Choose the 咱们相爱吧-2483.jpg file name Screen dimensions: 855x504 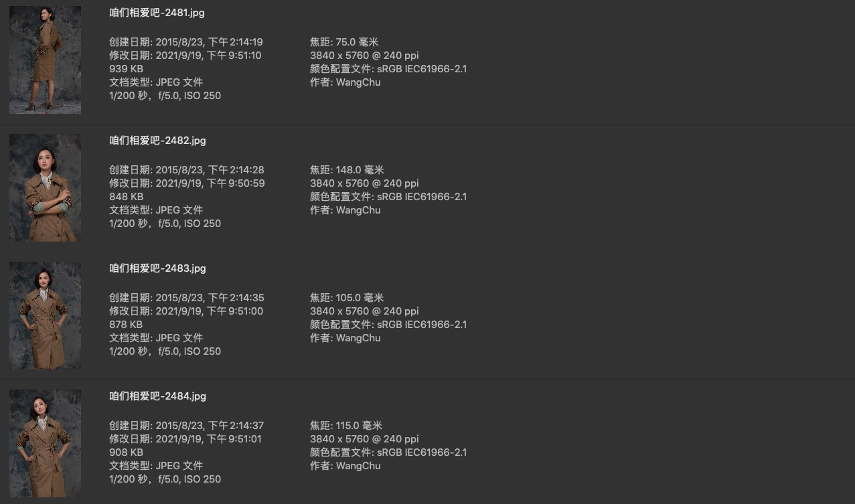click(x=157, y=268)
